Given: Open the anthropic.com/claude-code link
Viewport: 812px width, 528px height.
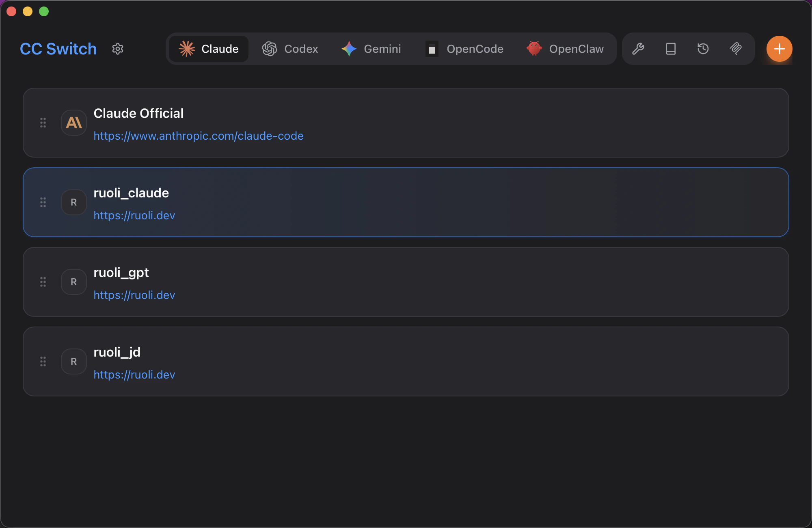Looking at the screenshot, I should (x=199, y=136).
